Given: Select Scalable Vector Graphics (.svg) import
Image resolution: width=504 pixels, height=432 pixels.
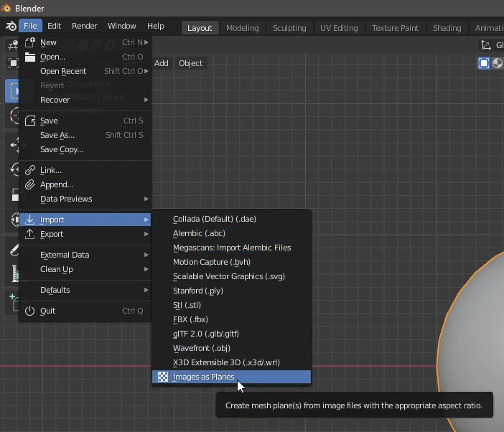Looking at the screenshot, I should (231, 276).
